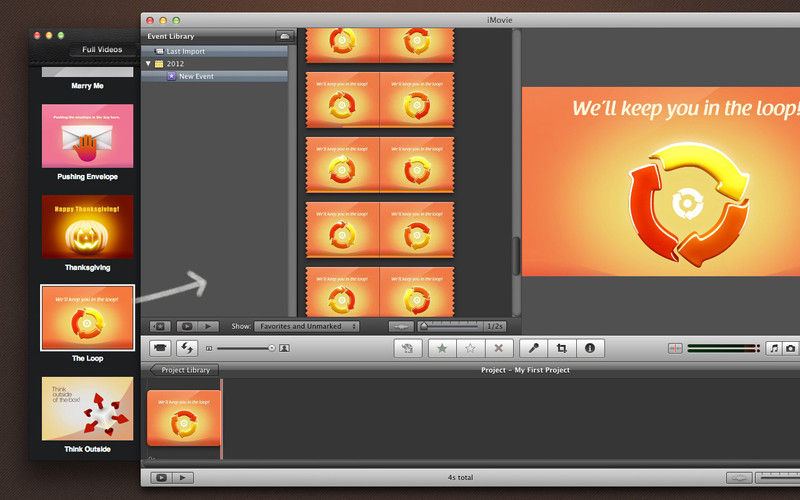800x500 pixels.
Task: Play project full screen from bottom bar
Action: coord(161,478)
